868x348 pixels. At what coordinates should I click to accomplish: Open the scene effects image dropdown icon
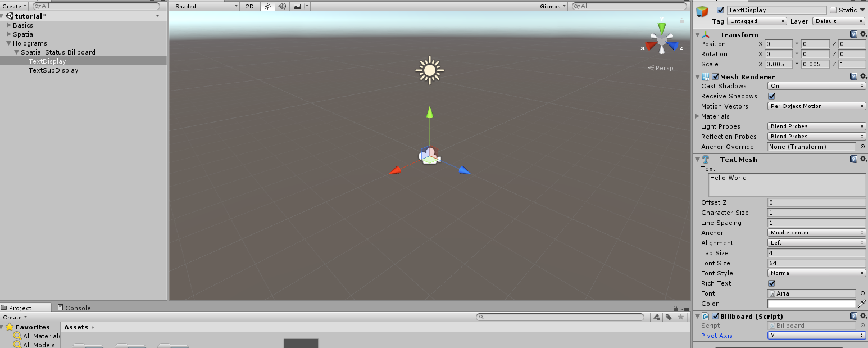(x=297, y=6)
